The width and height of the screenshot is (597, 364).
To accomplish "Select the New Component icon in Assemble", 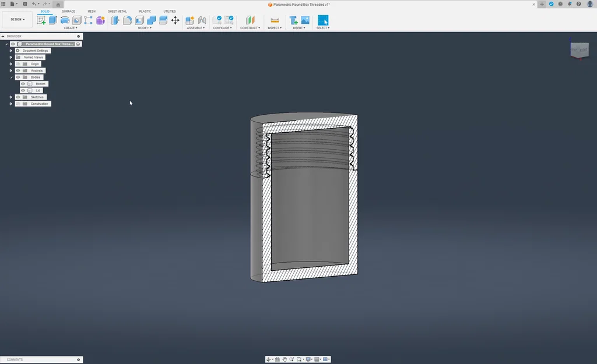I will 191,19.
